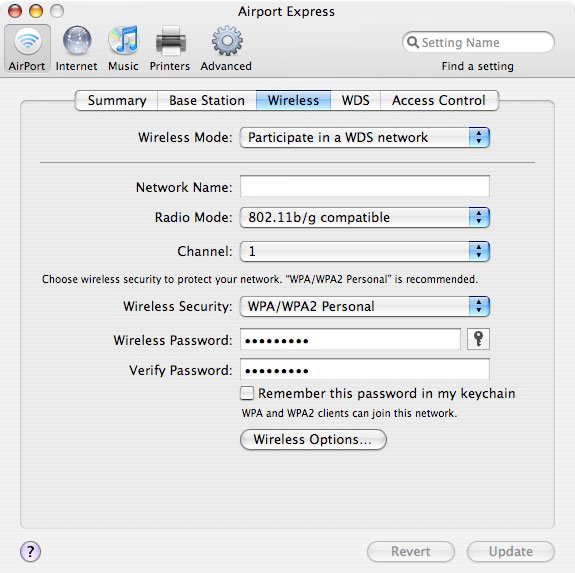Switch to the WDS tab

pyautogui.click(x=355, y=100)
